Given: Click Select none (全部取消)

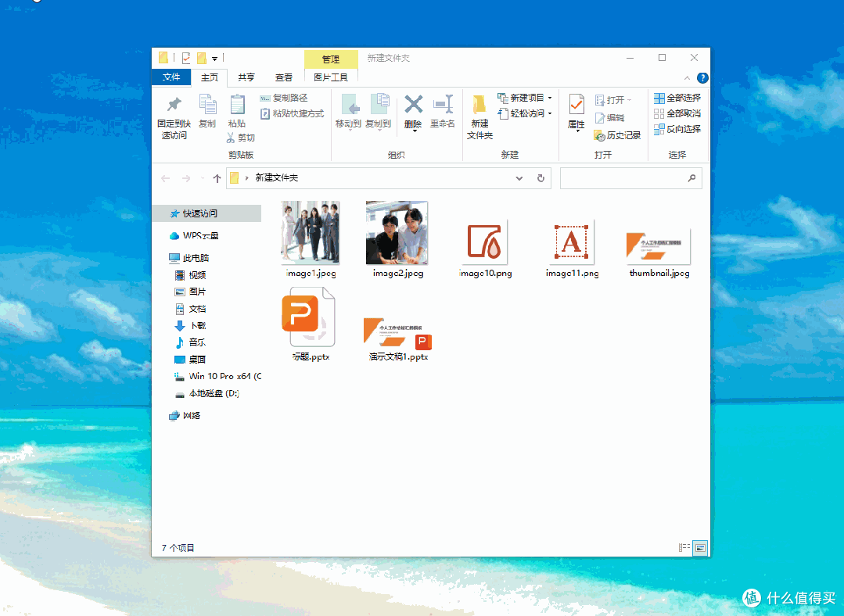Looking at the screenshot, I should click(677, 113).
